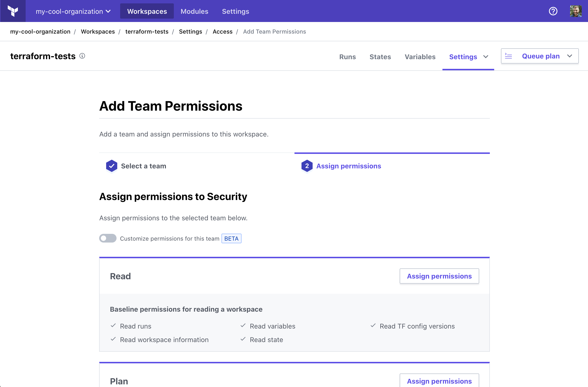Viewport: 588px width, 387px height.
Task: Click the Read permission card heading
Action: [120, 276]
